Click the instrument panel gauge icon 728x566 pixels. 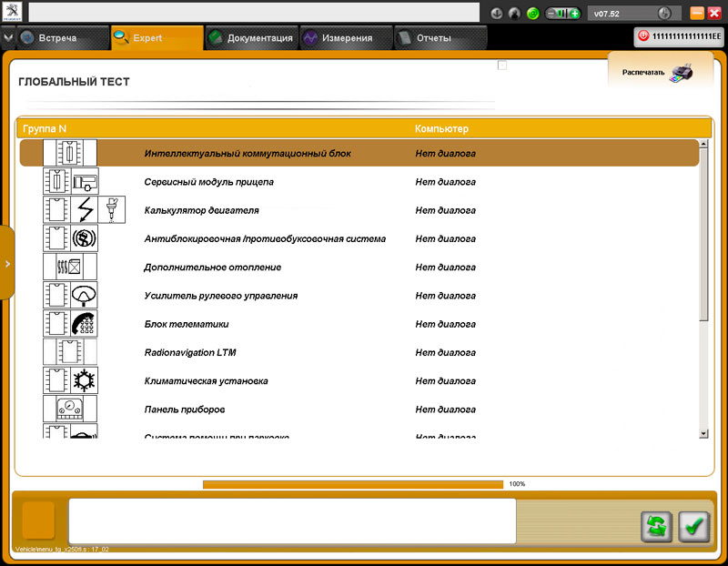(70, 408)
